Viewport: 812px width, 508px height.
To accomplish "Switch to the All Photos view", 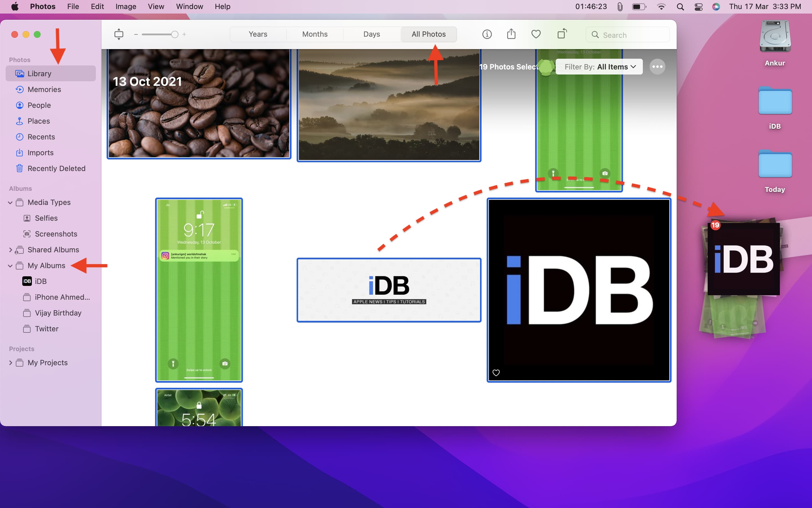I will pos(429,34).
